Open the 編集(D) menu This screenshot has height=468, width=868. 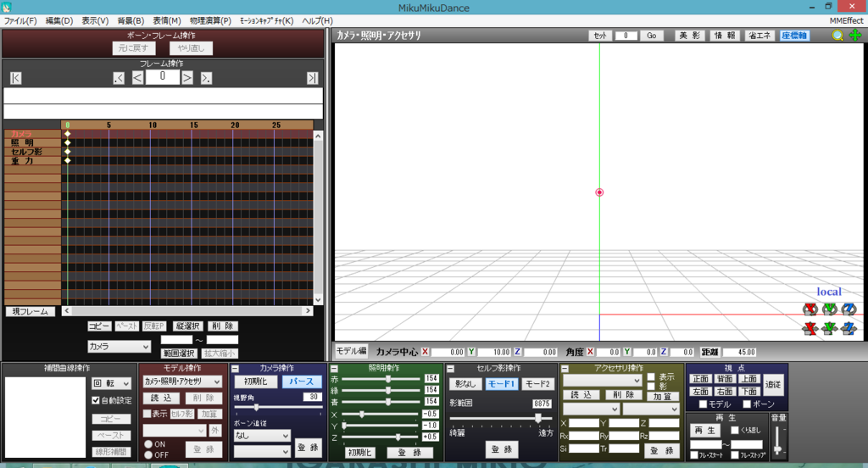click(59, 20)
